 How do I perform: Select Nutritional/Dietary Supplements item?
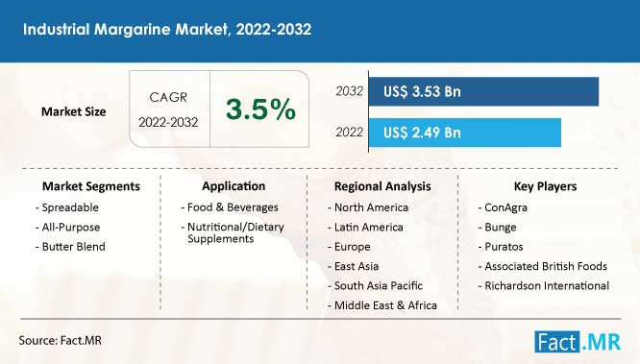pos(233,232)
